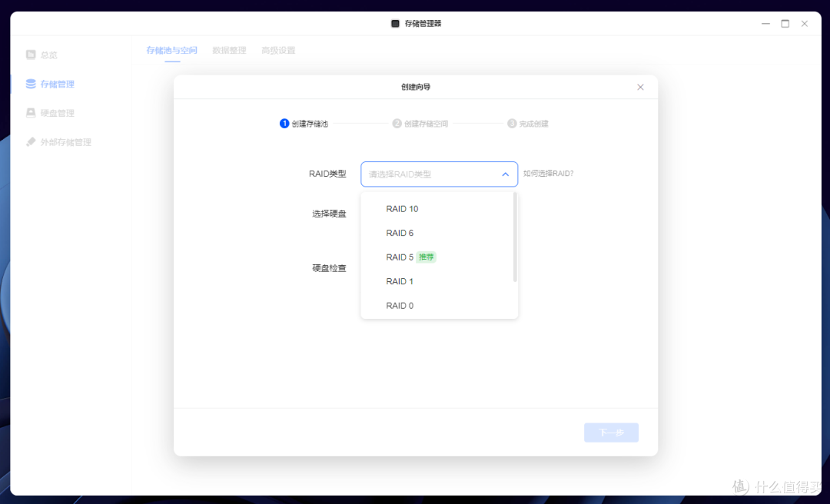Click step 3 完成创建 in wizard
This screenshot has height=504, width=830.
point(528,124)
